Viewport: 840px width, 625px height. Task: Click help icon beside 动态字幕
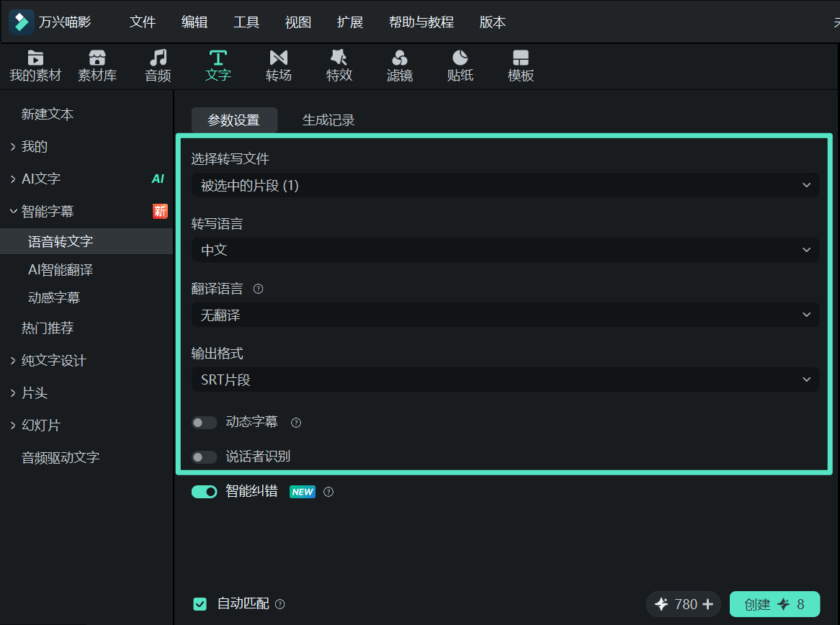(295, 423)
